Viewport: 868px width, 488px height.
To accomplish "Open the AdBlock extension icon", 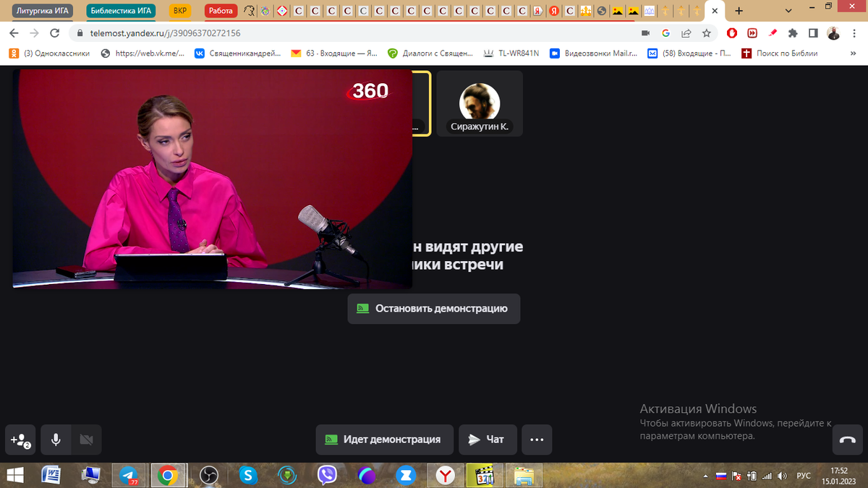I will pos(731,33).
